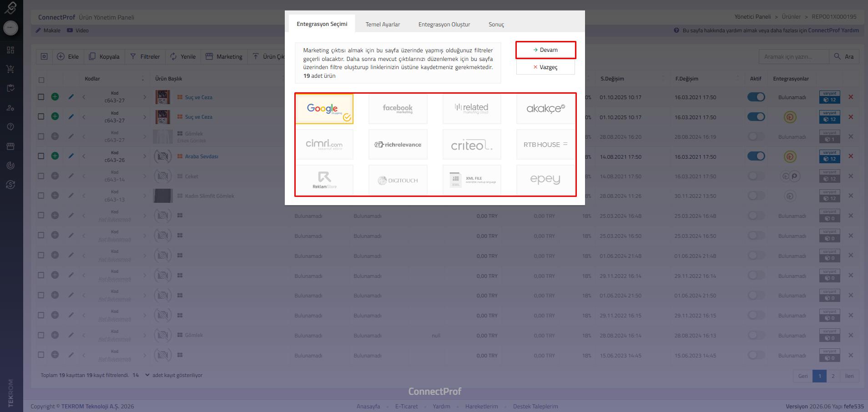Click integration icon in Kadın Slimfit Gömlek row

pos(790,196)
